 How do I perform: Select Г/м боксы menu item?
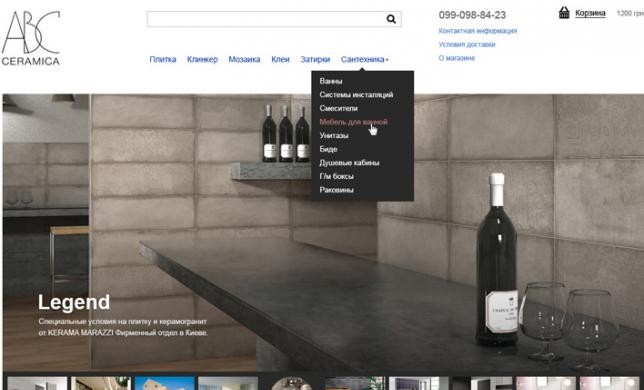336,176
